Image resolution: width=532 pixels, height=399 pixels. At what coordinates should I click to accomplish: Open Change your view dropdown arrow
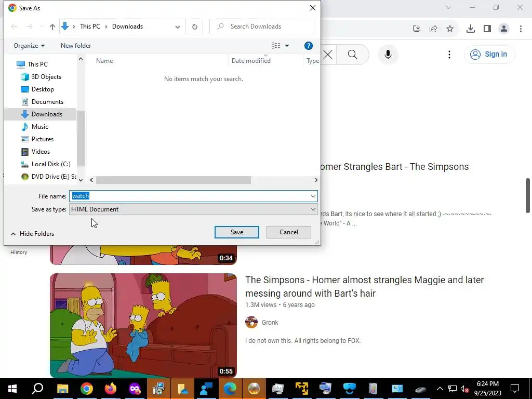pyautogui.click(x=287, y=46)
